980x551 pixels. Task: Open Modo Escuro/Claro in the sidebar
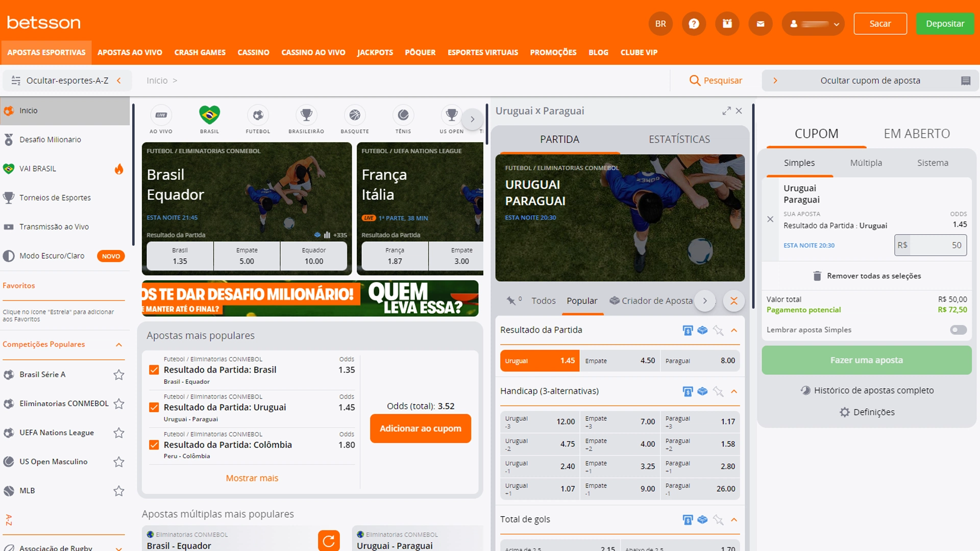pyautogui.click(x=52, y=256)
